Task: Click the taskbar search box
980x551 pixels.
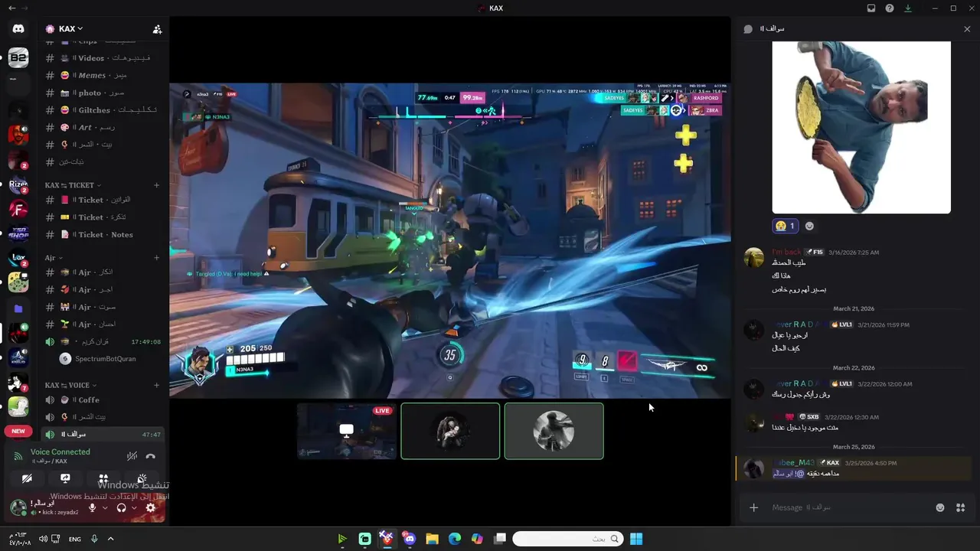Action: (x=567, y=539)
